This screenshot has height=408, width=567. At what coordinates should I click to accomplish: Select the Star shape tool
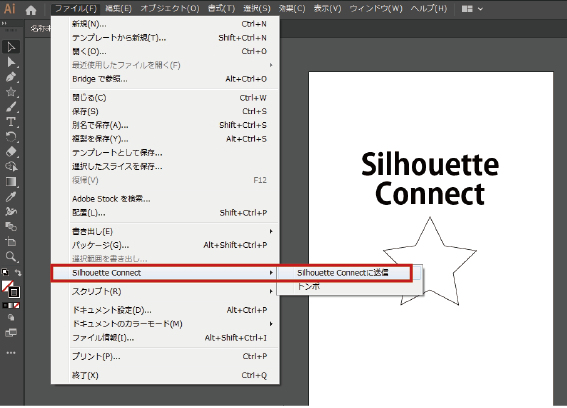point(11,92)
